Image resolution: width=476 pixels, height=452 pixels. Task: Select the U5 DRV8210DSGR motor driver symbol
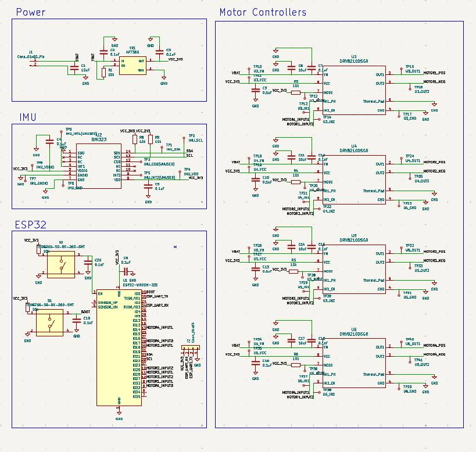[354, 270]
